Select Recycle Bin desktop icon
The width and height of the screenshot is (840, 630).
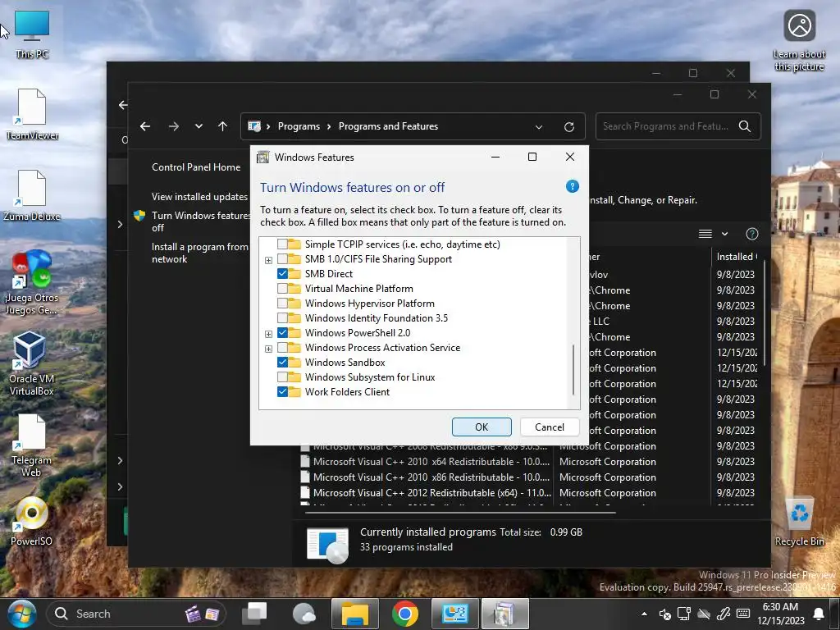click(799, 521)
